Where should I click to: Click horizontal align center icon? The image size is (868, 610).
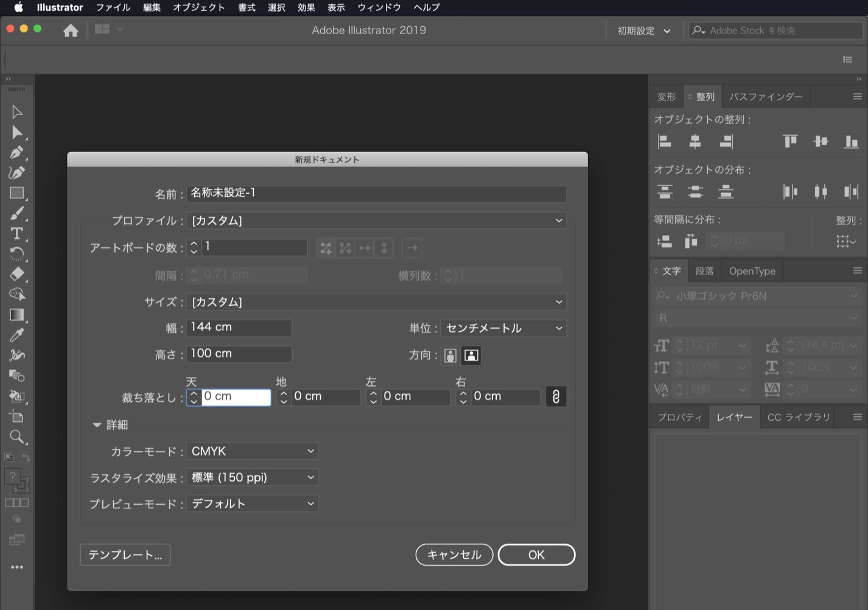pos(695,142)
